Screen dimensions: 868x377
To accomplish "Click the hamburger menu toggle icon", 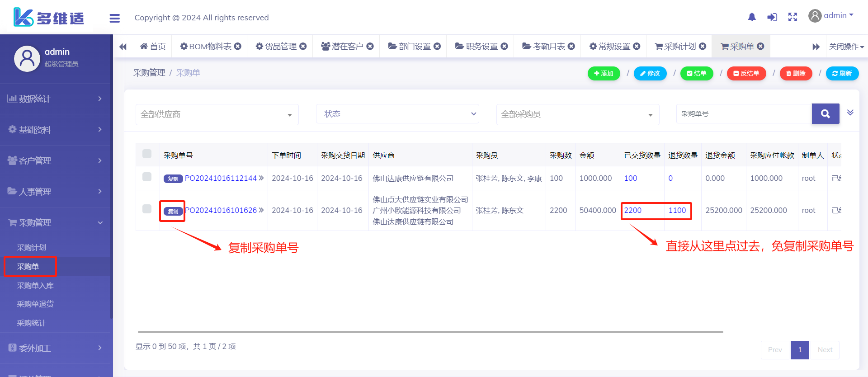I will [114, 18].
